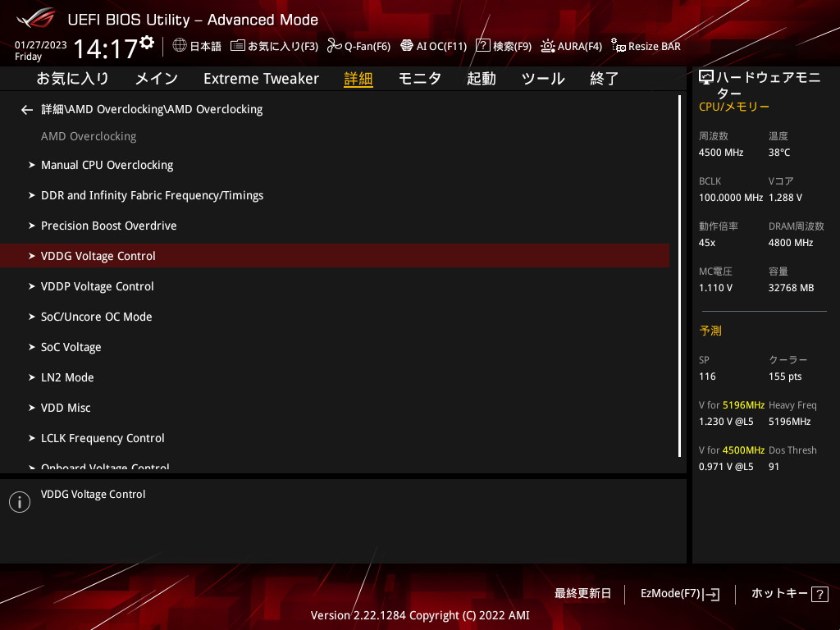The width and height of the screenshot is (840, 630).
Task: Select VDDP Voltage Control row text
Action: pos(98,286)
